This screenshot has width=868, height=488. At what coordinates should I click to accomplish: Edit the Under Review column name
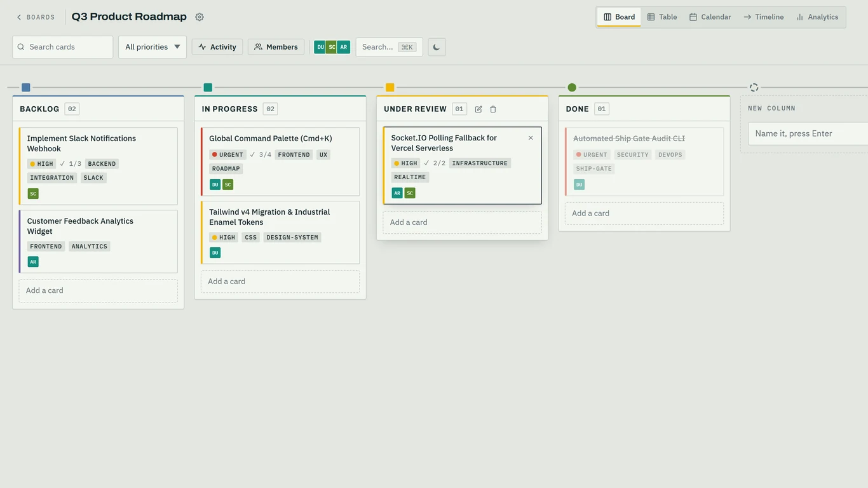pos(478,109)
